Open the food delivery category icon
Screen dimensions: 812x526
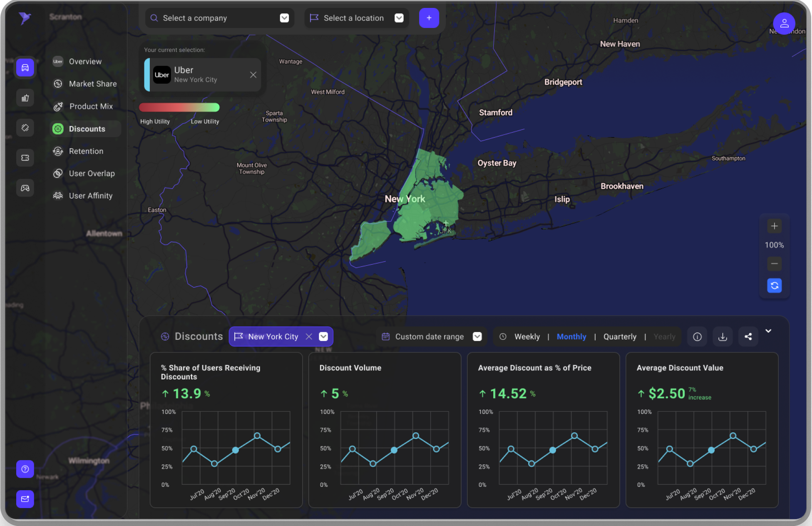pyautogui.click(x=25, y=97)
